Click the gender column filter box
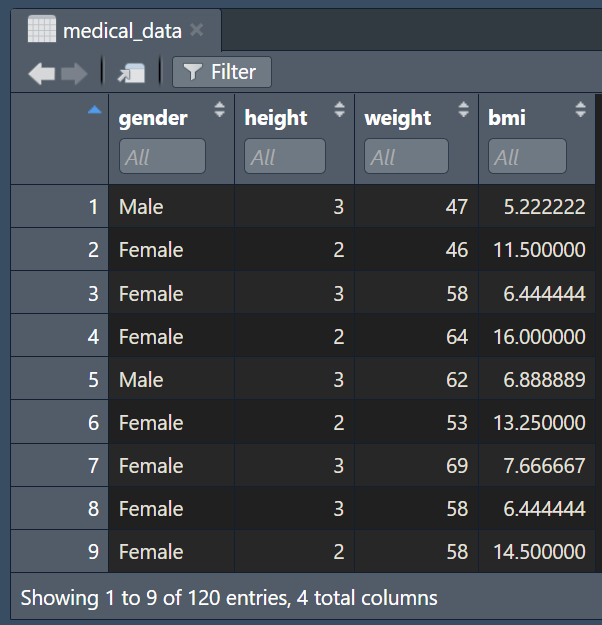Viewport: 602px width, 625px height. point(162,156)
